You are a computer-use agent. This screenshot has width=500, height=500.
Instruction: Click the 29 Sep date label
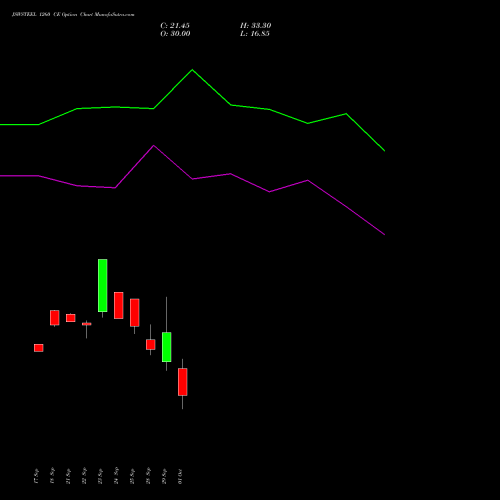coord(164,476)
